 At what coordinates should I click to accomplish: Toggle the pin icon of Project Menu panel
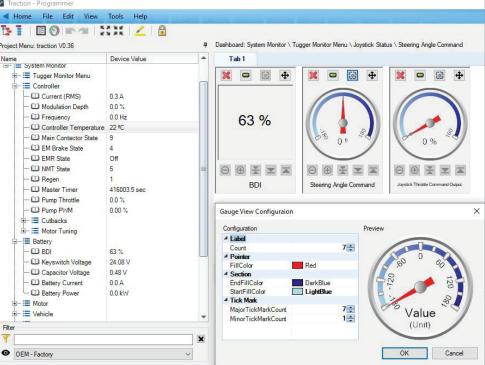205,45
